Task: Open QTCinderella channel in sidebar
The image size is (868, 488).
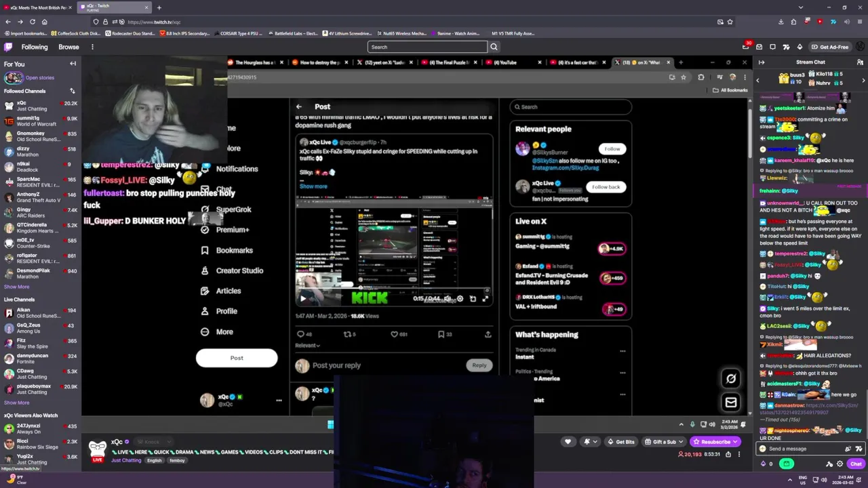Action: click(x=41, y=228)
